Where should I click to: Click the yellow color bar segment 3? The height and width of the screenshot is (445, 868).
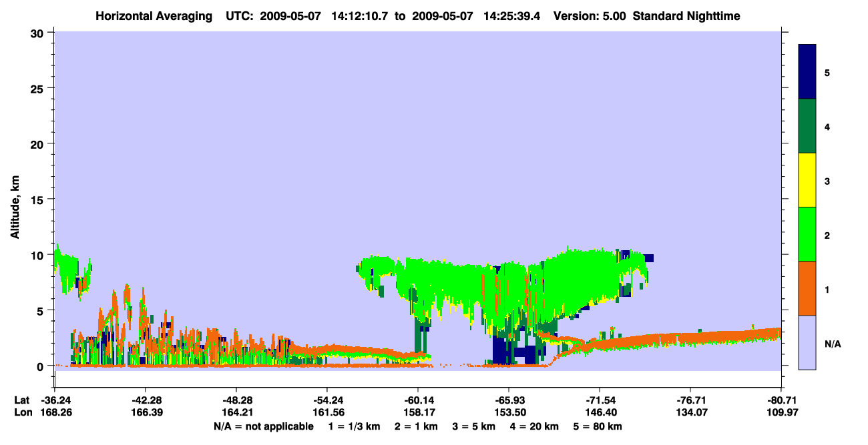[807, 180]
